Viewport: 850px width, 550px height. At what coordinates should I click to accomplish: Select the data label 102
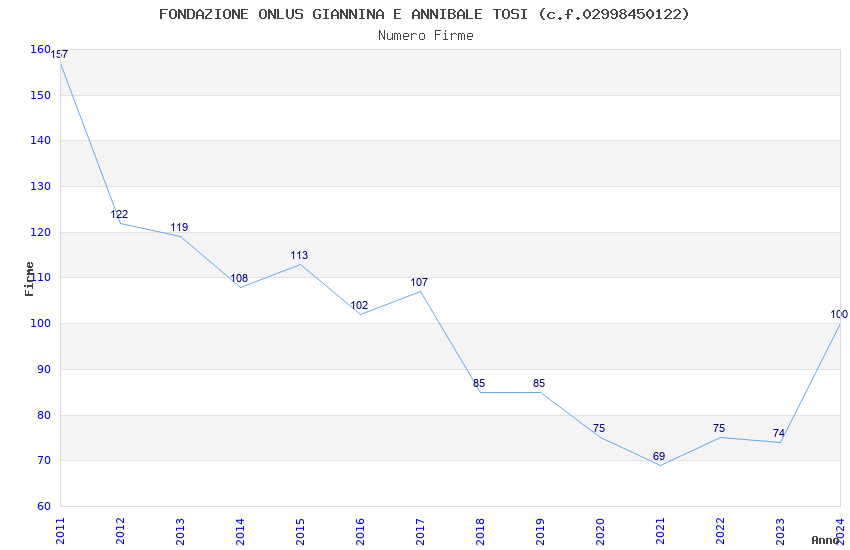359,306
